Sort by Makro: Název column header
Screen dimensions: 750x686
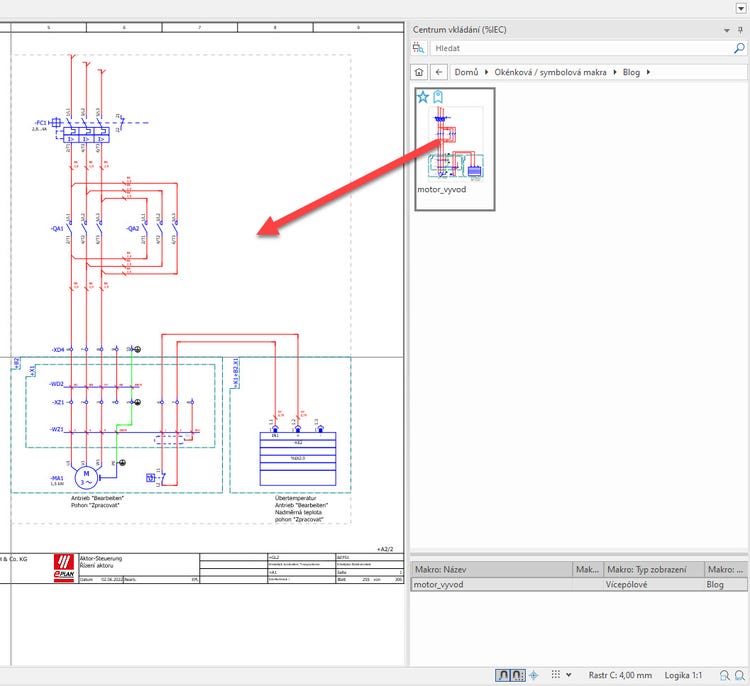[490, 569]
